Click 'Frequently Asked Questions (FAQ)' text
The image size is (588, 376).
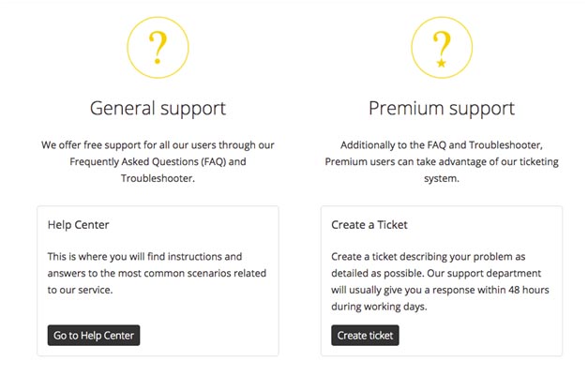click(148, 162)
